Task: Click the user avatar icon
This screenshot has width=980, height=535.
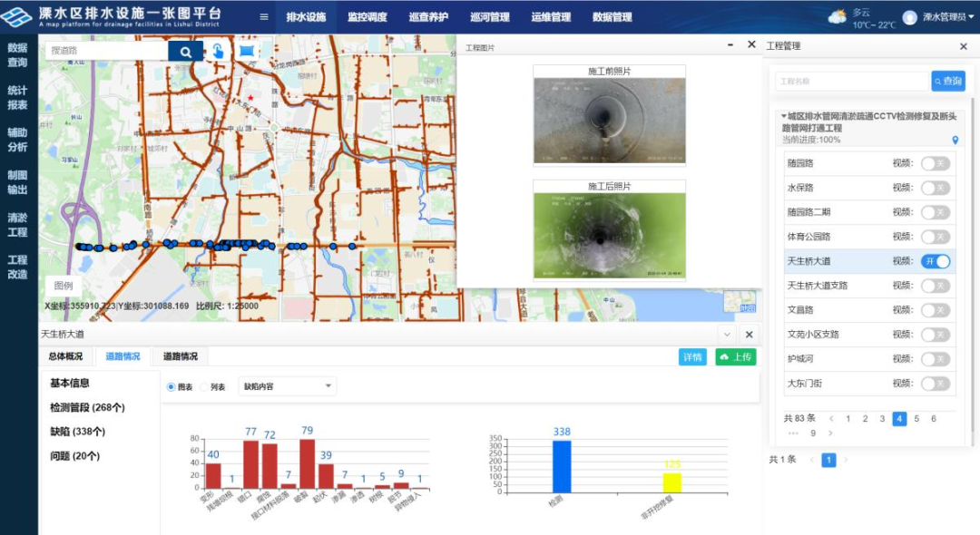Action: [x=910, y=17]
